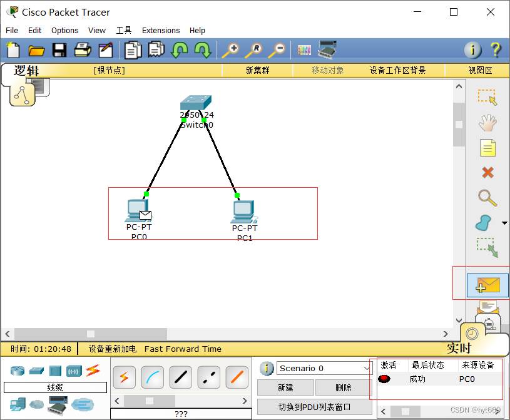The image size is (510, 420).
Task: Pick the console cable
Action: tap(153, 377)
